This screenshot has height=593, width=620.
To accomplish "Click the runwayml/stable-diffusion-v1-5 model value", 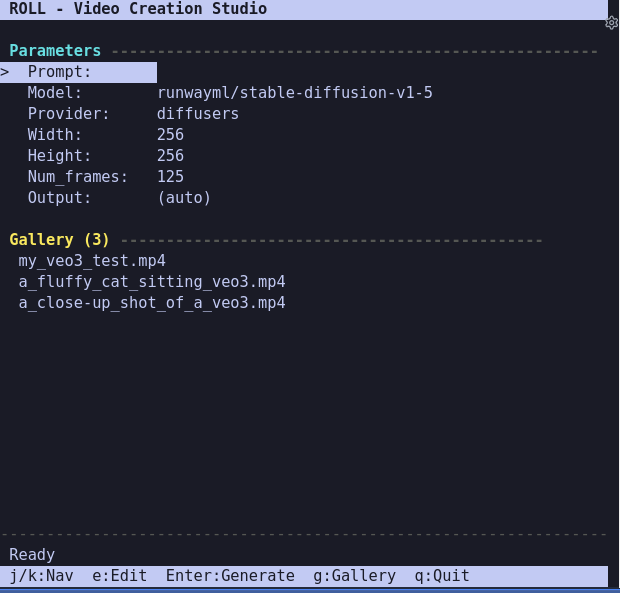I will pyautogui.click(x=295, y=93).
